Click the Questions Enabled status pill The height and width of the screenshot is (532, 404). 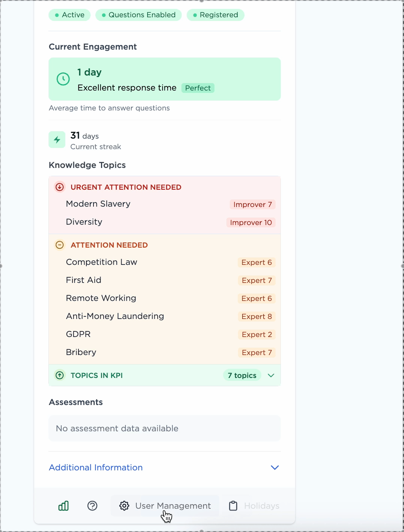click(x=139, y=15)
